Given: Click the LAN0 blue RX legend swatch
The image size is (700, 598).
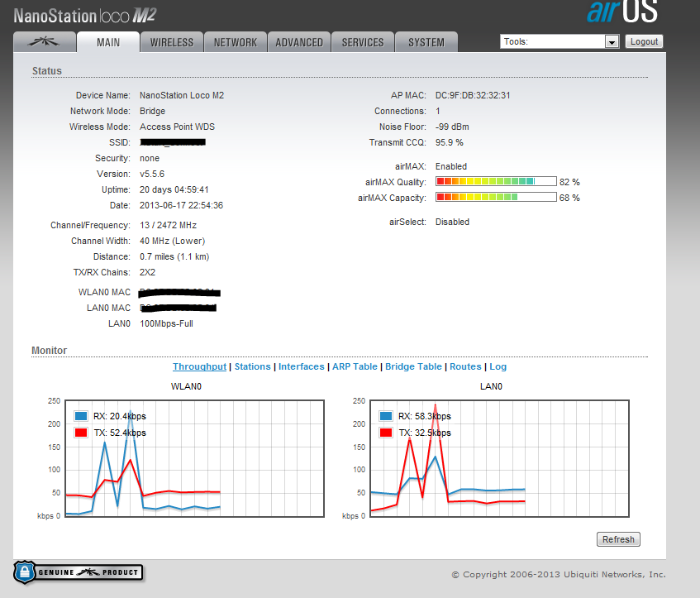Looking at the screenshot, I should pos(386,416).
